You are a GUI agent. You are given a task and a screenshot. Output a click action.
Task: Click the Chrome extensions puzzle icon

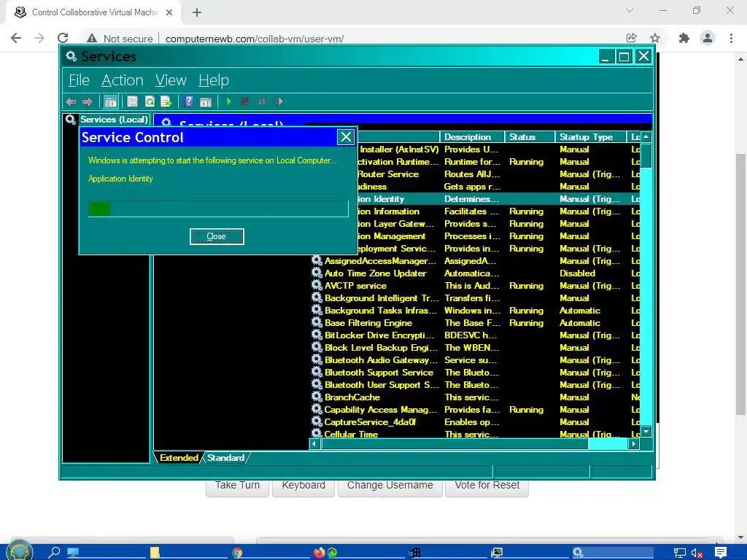684,38
